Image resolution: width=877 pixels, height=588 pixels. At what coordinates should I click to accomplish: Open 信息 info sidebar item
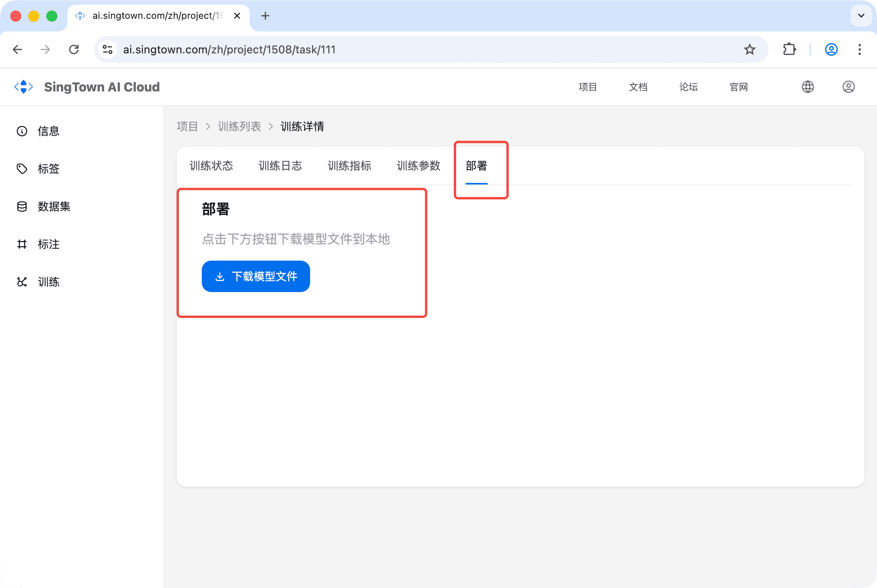point(48,131)
